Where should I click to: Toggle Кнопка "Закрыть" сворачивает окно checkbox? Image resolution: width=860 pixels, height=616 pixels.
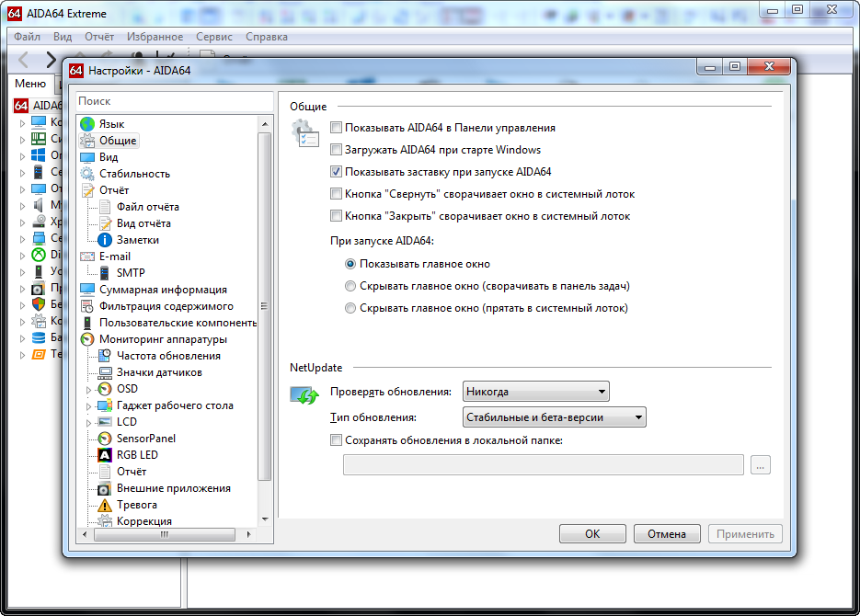tap(337, 216)
